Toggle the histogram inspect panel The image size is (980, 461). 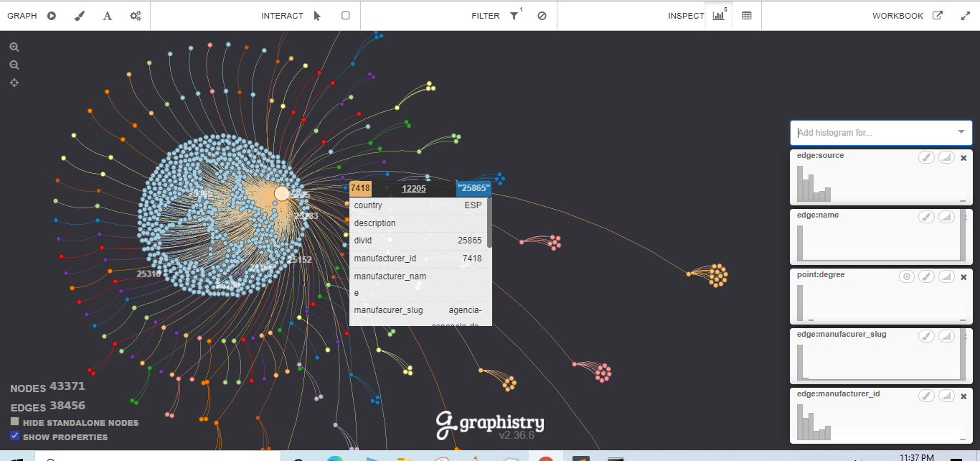(x=718, y=16)
